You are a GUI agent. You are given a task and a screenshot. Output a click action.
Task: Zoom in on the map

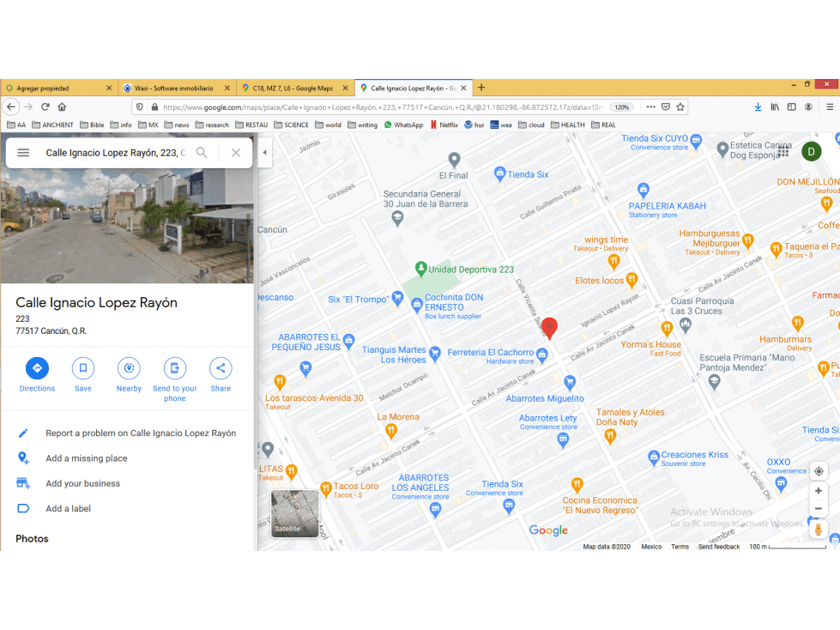(x=818, y=491)
